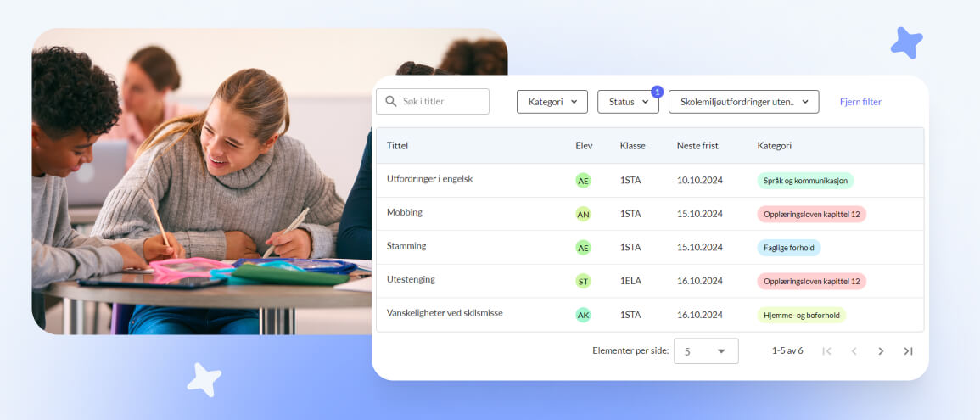Image resolution: width=980 pixels, height=420 pixels.
Task: Go to the previous page
Action: (x=854, y=351)
